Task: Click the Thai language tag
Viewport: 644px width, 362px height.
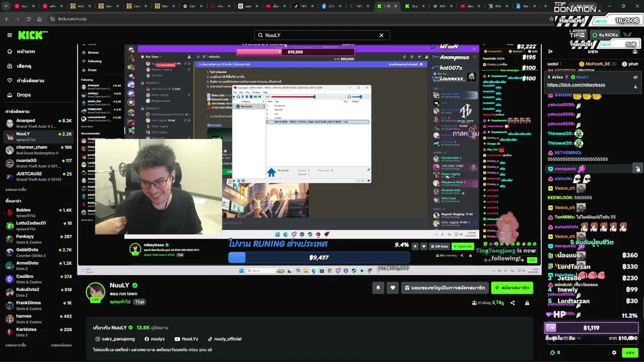Action: pos(139,302)
